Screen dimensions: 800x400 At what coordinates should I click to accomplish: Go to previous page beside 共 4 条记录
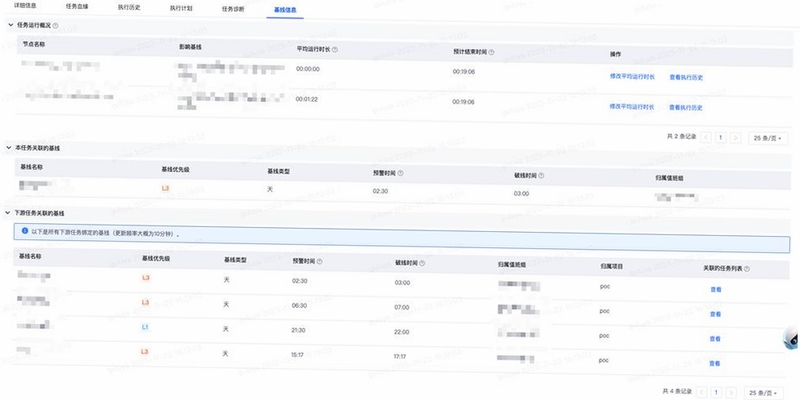(702, 392)
